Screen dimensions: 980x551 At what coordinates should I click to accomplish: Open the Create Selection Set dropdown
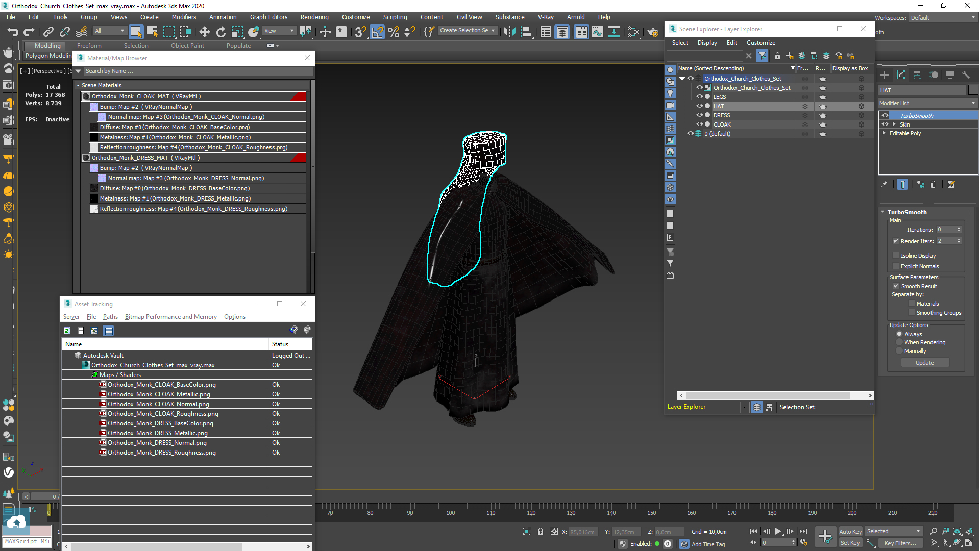coord(468,31)
